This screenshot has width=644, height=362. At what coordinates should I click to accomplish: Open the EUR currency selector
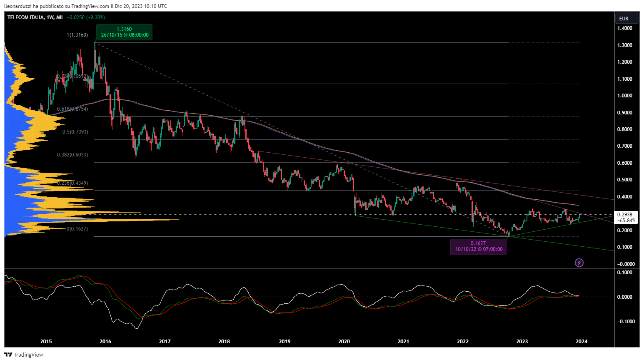pyautogui.click(x=627, y=18)
